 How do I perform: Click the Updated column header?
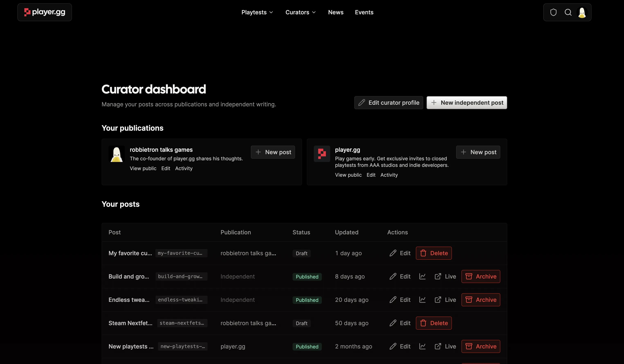click(x=347, y=232)
